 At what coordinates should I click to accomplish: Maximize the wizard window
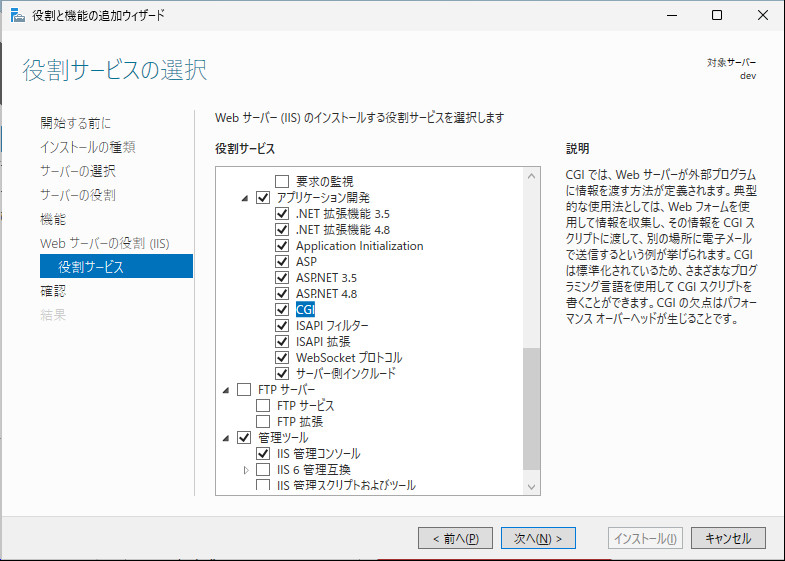717,16
